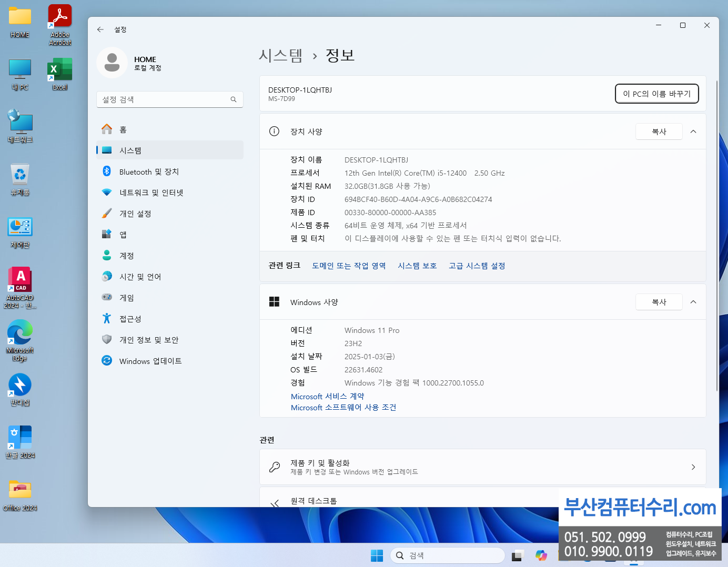Click 이 PC의 이름 바꾸기 button
The image size is (728, 567).
(657, 94)
